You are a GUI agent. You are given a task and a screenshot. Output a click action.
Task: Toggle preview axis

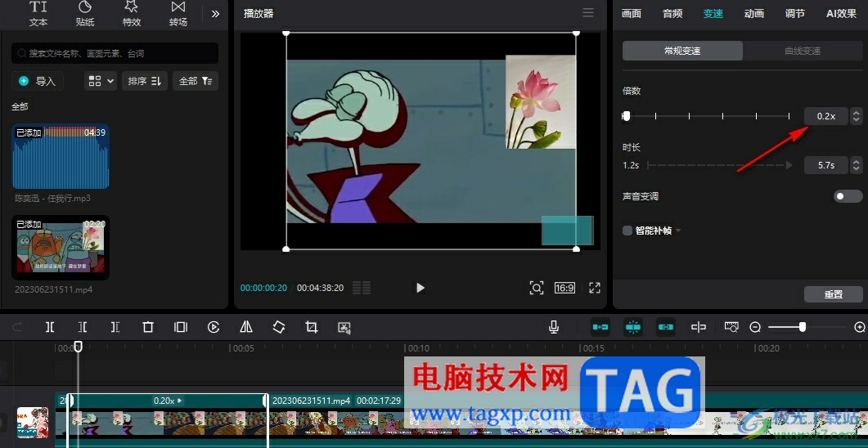[x=699, y=327]
